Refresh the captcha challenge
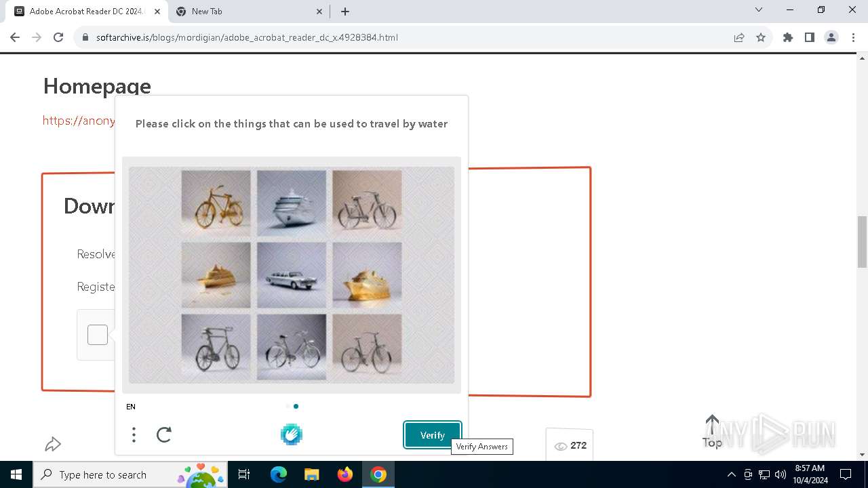 [x=164, y=434]
